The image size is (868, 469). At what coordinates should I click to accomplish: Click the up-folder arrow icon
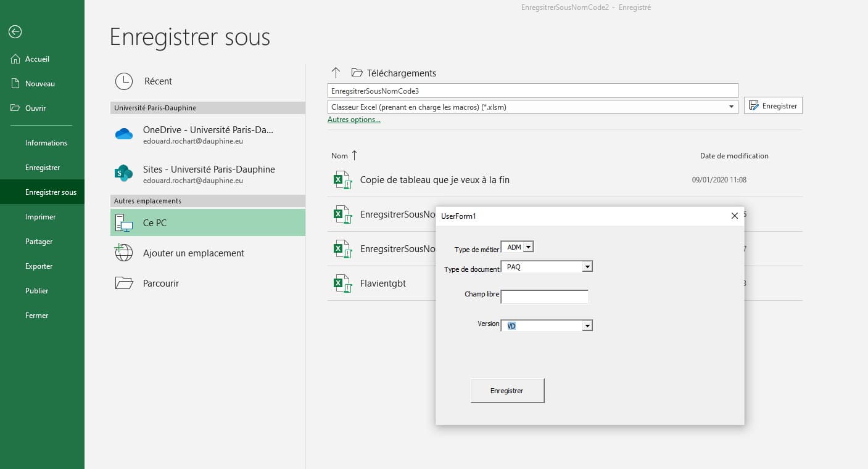(336, 73)
